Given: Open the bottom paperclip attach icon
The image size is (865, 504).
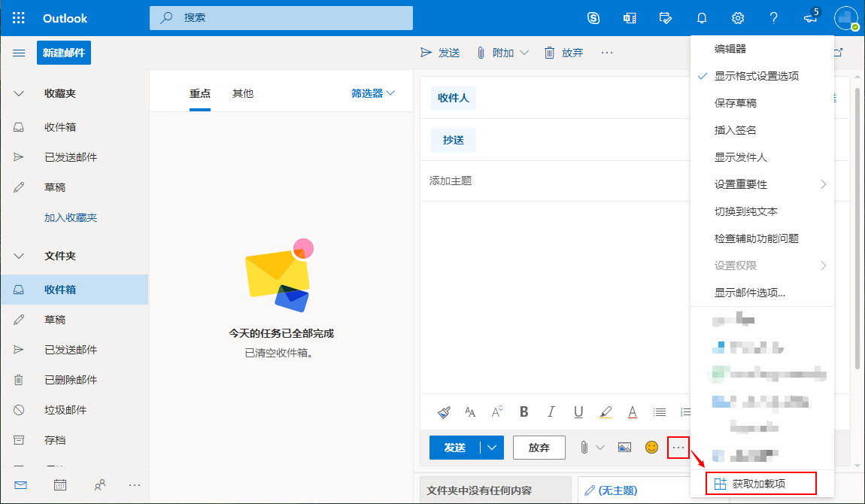Looking at the screenshot, I should [x=584, y=447].
